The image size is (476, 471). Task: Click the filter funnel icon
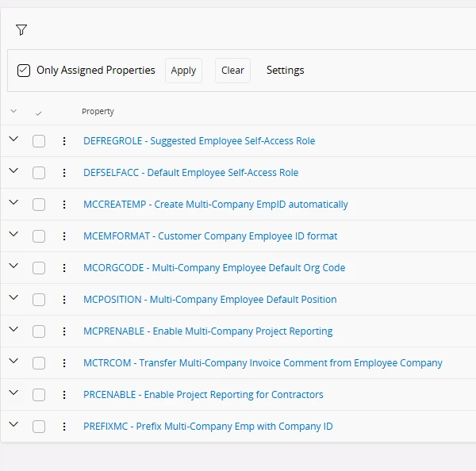[21, 30]
